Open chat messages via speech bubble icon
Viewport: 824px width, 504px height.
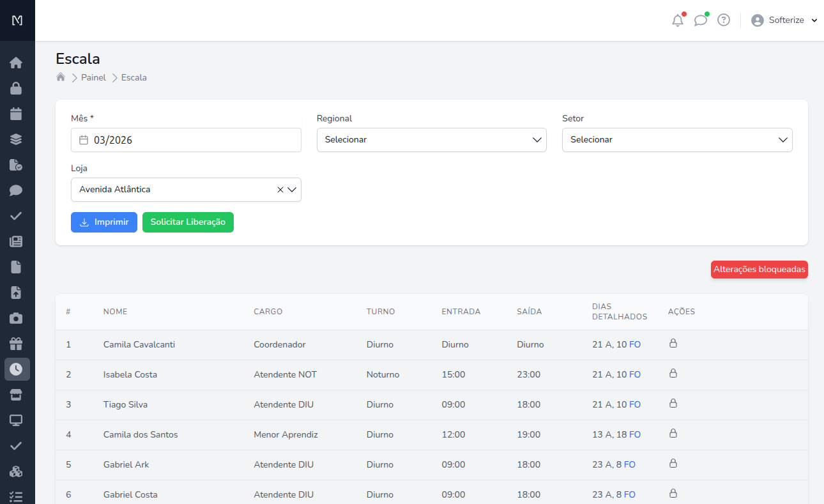(701, 20)
